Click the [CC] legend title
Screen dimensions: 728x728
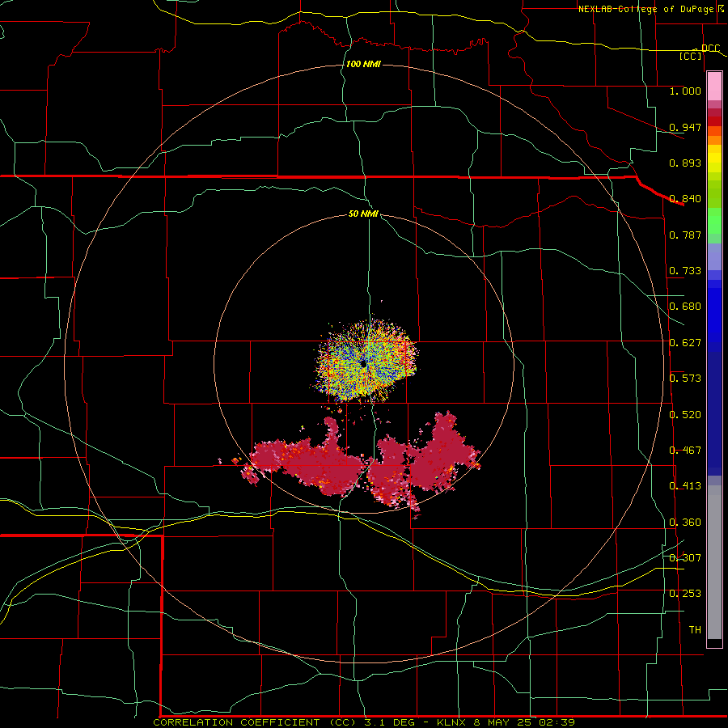[691, 56]
